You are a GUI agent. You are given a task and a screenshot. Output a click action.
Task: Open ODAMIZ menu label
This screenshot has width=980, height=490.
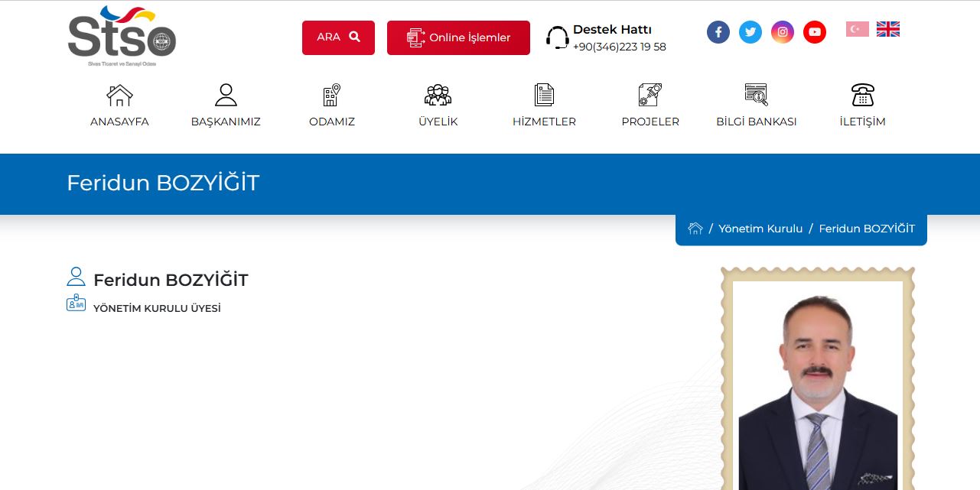click(332, 122)
